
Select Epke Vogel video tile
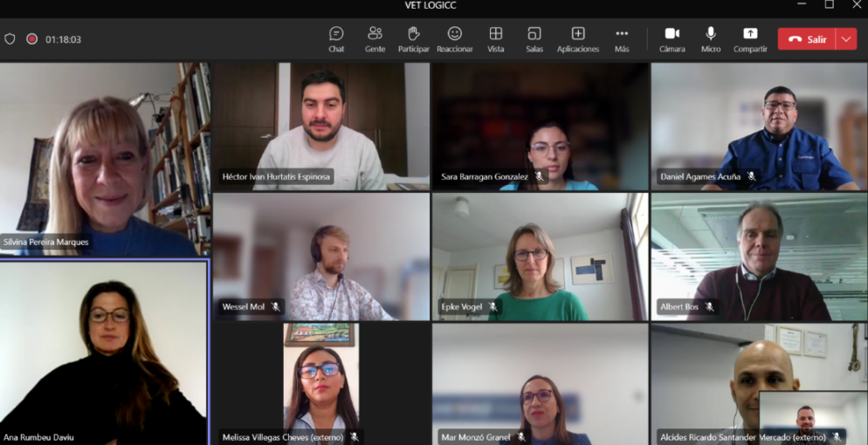click(540, 257)
